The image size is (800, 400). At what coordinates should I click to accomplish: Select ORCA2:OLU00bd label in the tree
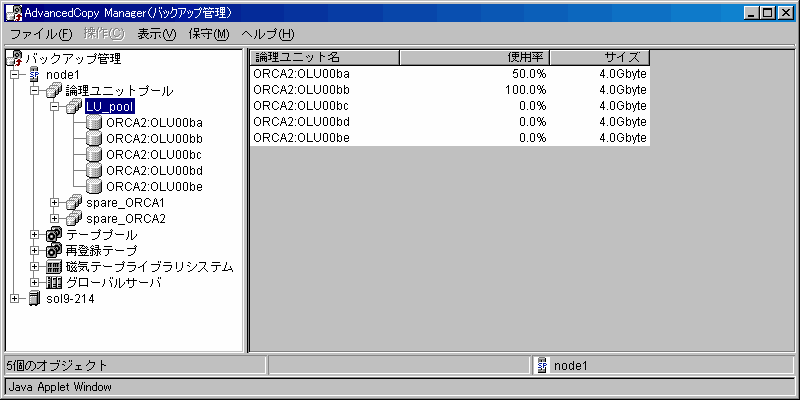coord(155,170)
